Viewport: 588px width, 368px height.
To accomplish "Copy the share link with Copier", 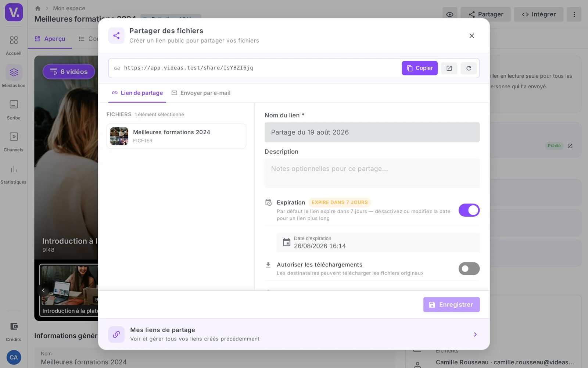I will [419, 68].
